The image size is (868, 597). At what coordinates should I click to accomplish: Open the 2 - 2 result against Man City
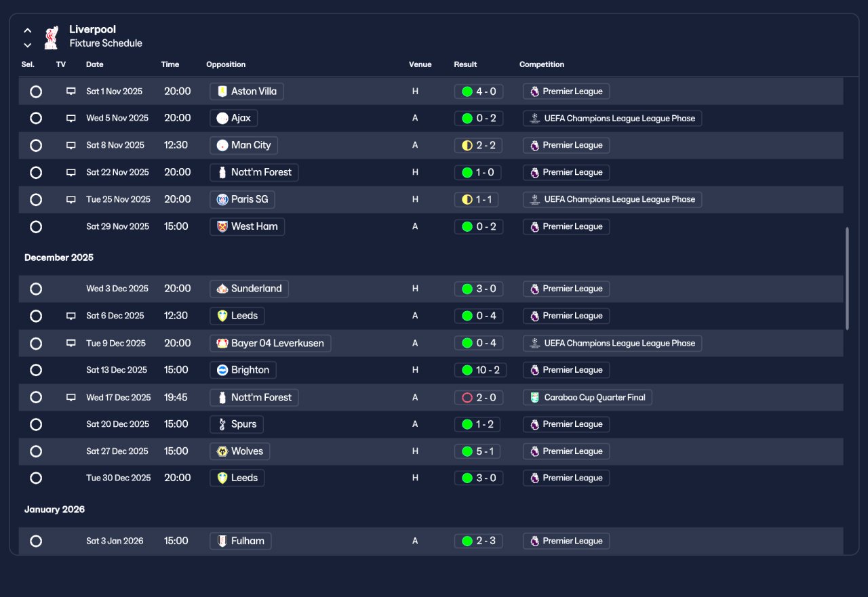tap(479, 145)
